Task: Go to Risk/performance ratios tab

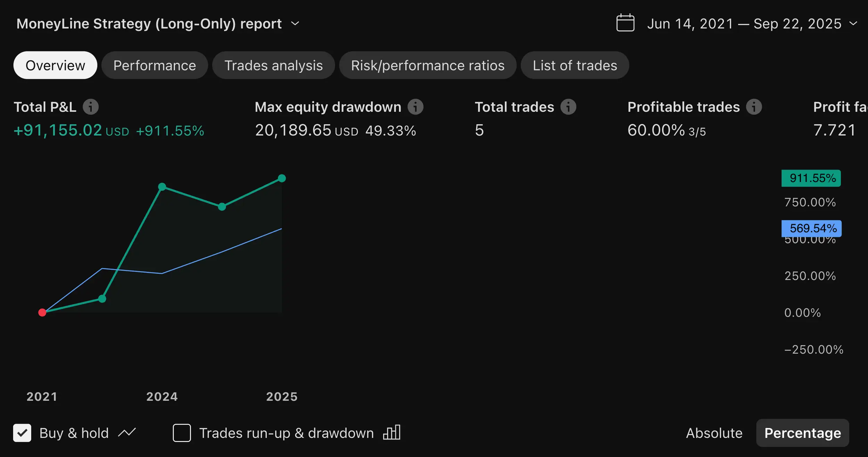Action: (428, 65)
